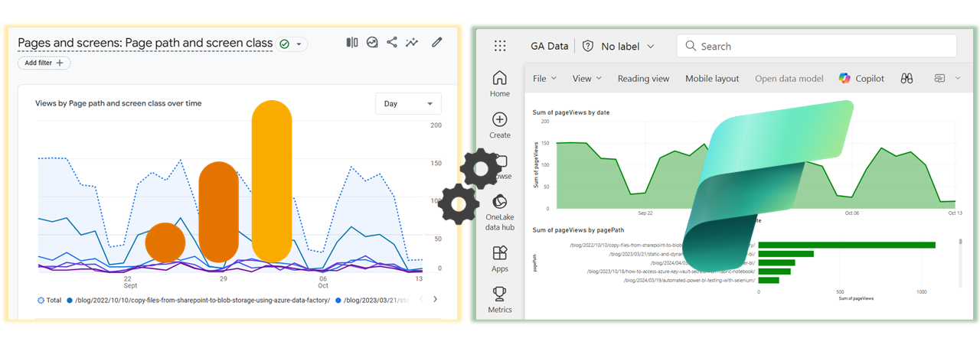Edit the report using the pencil icon
Image resolution: width=980 pixels, height=348 pixels.
coord(437,43)
